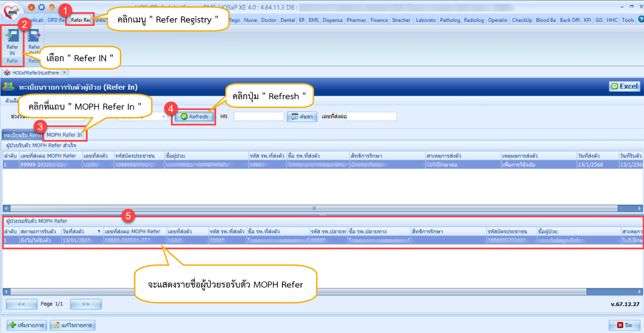Open the BMS application logo menu
Image resolution: width=644 pixels, height=333 pixels.
(x=12, y=11)
